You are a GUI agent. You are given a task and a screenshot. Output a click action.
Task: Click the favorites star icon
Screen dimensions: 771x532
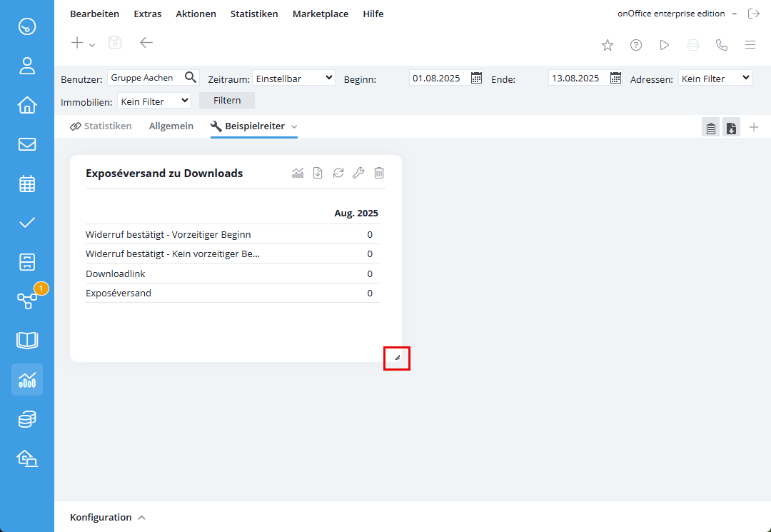click(608, 45)
